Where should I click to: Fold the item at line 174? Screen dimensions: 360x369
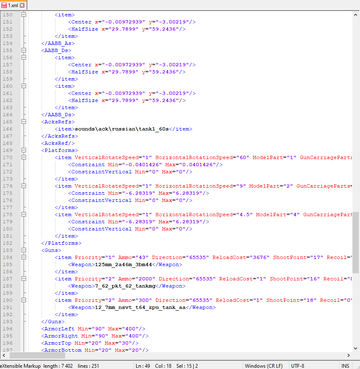pos(23,186)
